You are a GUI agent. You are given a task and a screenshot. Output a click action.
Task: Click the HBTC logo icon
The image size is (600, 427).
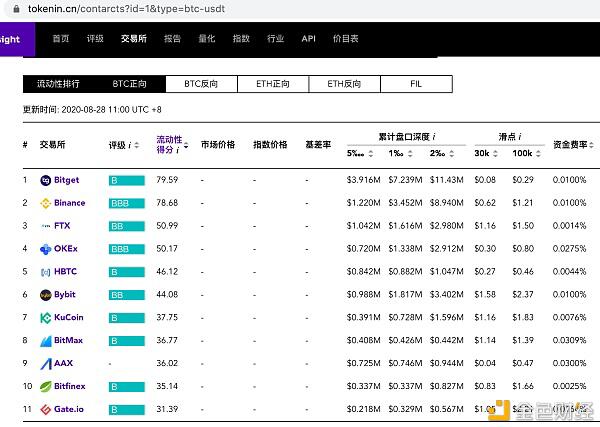pyautogui.click(x=46, y=272)
